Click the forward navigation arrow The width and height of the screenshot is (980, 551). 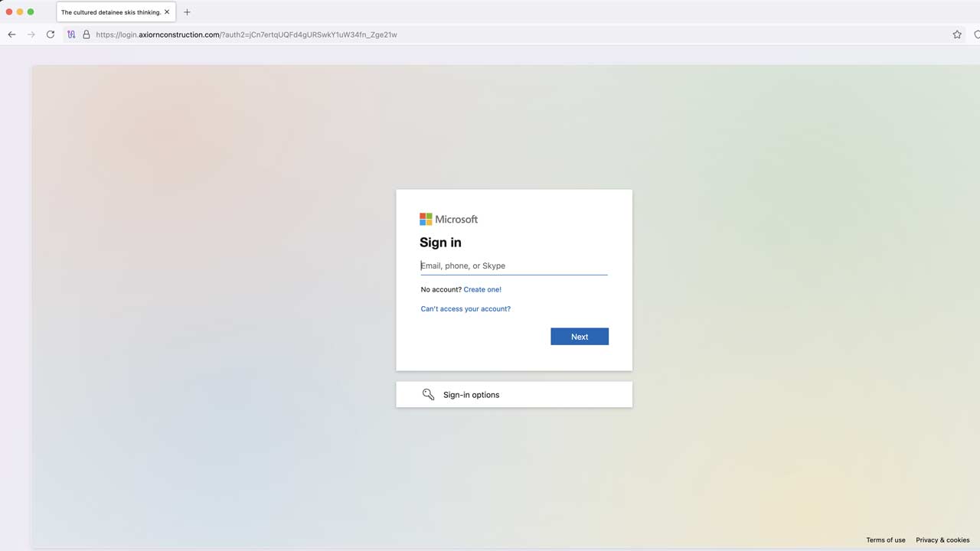click(x=31, y=34)
